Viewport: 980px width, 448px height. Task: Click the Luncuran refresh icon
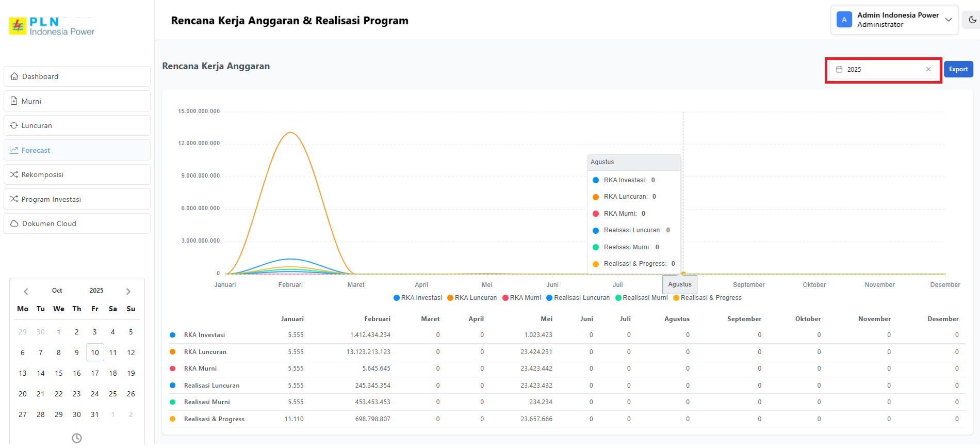[x=14, y=125]
